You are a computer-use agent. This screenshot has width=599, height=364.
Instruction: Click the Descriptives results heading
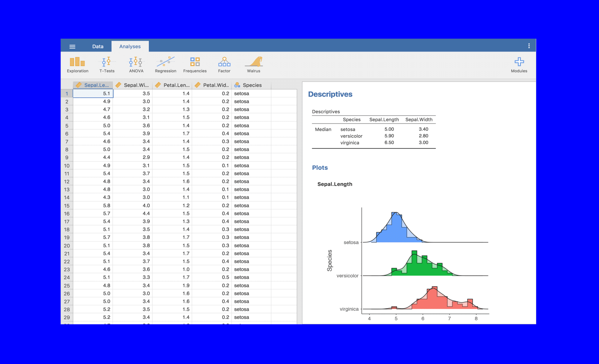click(x=330, y=94)
